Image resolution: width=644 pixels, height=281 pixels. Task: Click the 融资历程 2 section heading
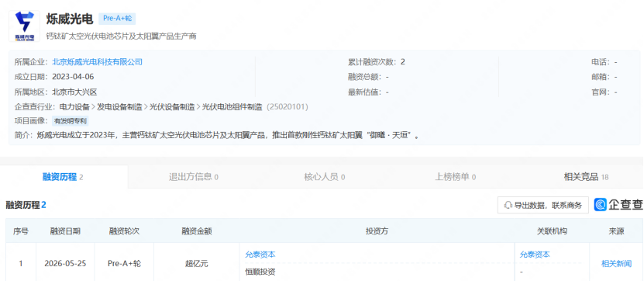click(x=26, y=205)
